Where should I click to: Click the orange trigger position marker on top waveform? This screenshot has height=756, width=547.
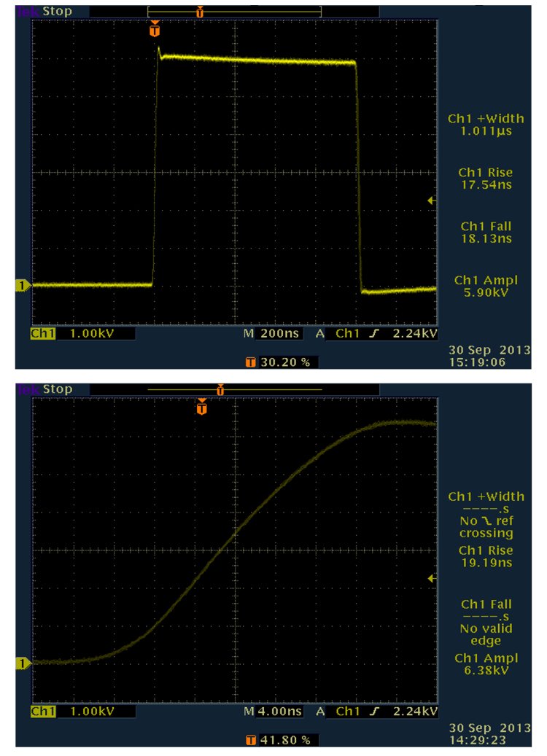point(154,30)
